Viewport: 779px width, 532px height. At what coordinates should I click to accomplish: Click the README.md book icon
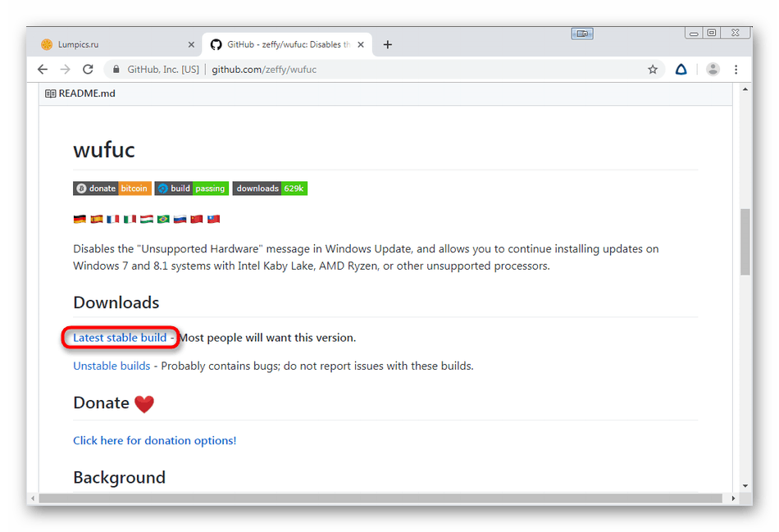click(50, 93)
